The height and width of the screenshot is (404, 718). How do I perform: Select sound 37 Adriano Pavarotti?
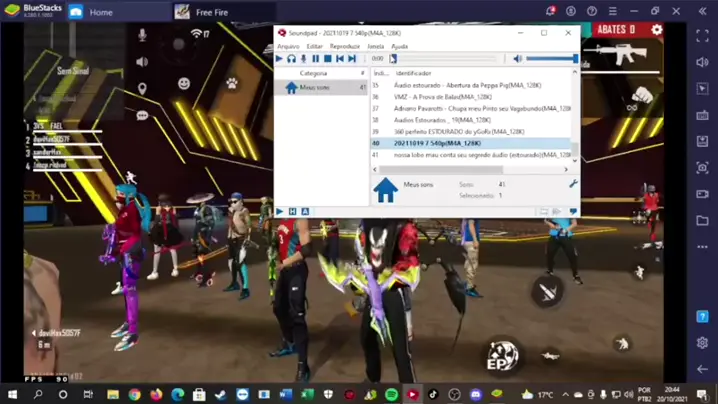(x=480, y=108)
